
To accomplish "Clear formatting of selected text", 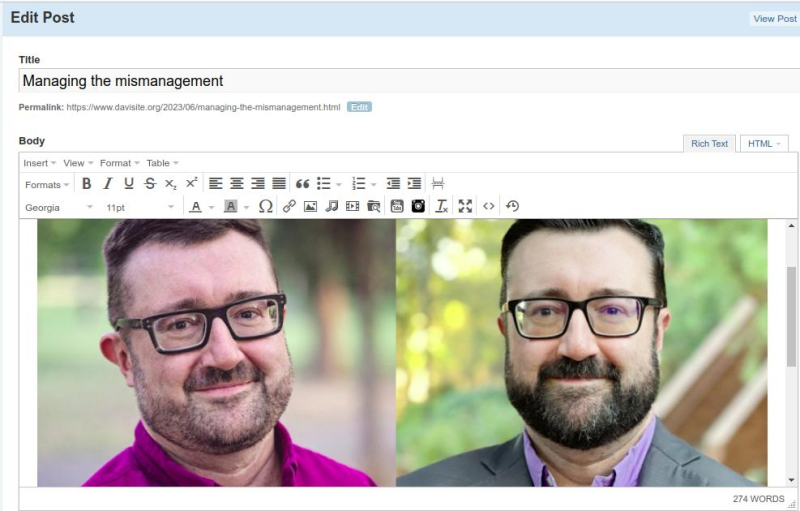I will pos(442,207).
